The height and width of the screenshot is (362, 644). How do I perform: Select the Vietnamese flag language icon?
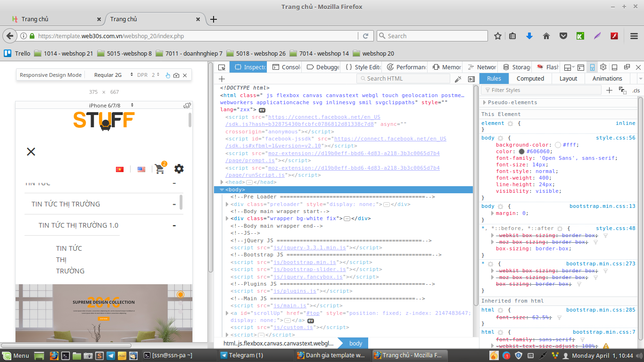pyautogui.click(x=120, y=169)
